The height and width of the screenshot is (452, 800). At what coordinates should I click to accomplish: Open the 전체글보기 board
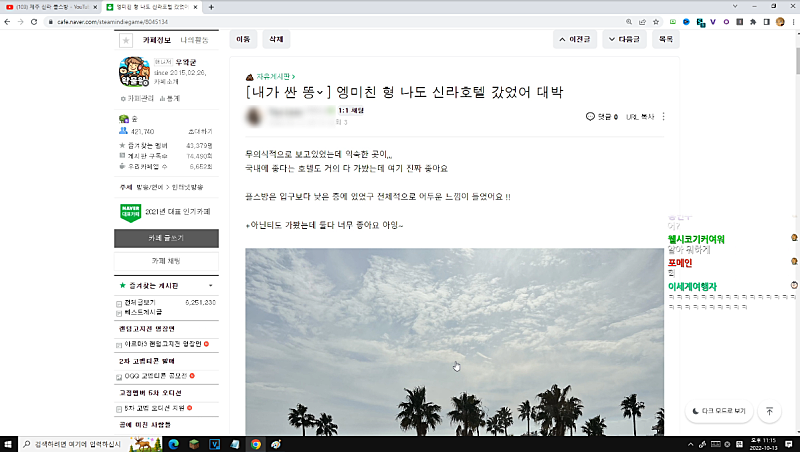tap(140, 303)
